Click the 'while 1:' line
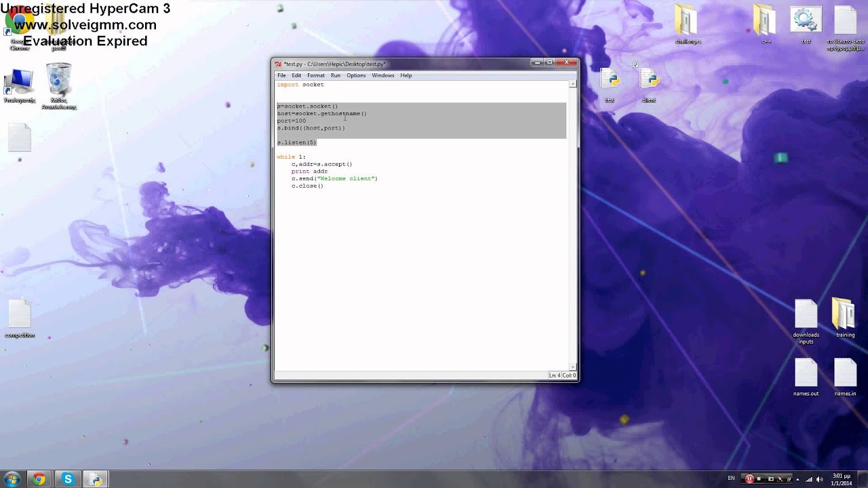Viewport: 868px width, 488px height. pyautogui.click(x=291, y=157)
